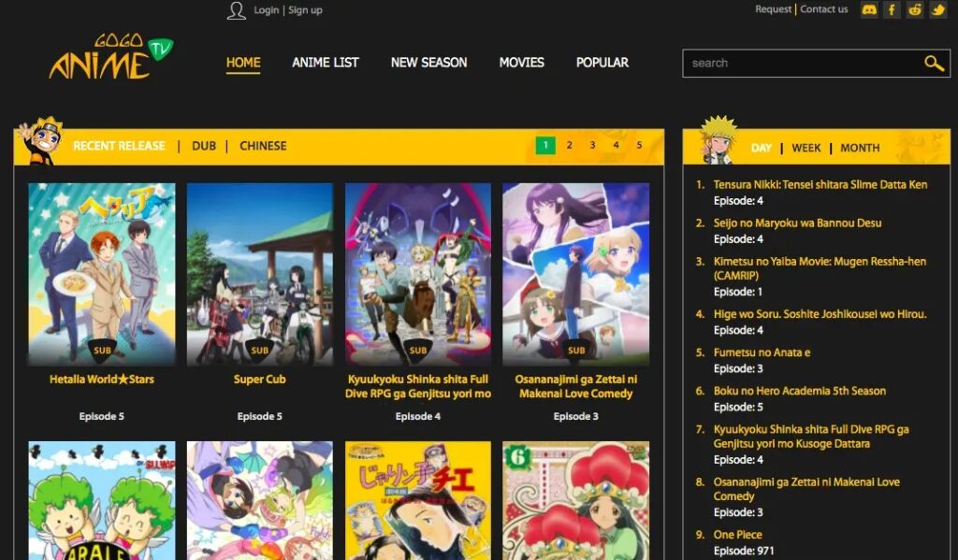Open the ANIME LIST menu
This screenshot has width=958, height=560.
click(325, 63)
